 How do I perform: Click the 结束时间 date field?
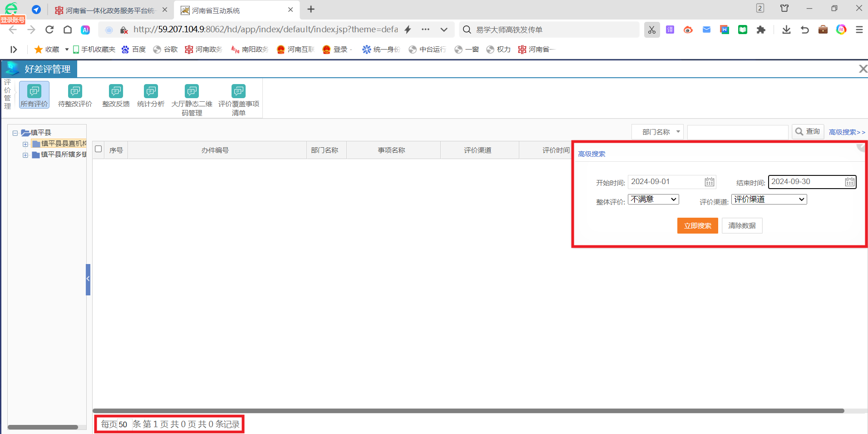(812, 182)
